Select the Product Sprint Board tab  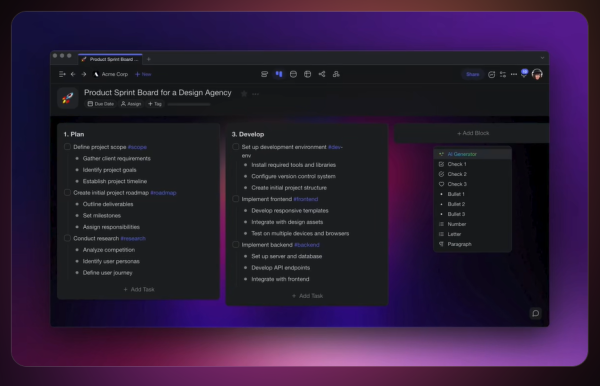click(110, 59)
